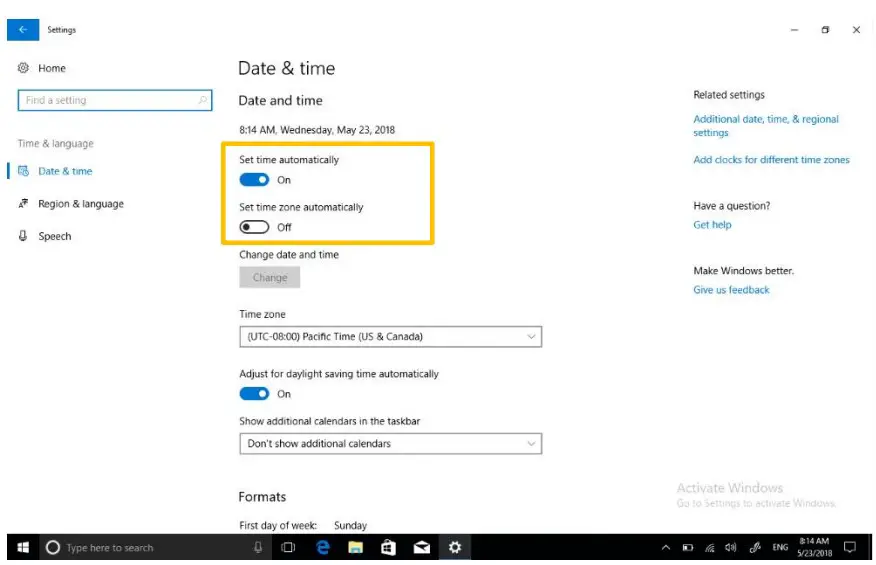
Task: Click the 'Make Windows better.' text
Action: coord(744,271)
